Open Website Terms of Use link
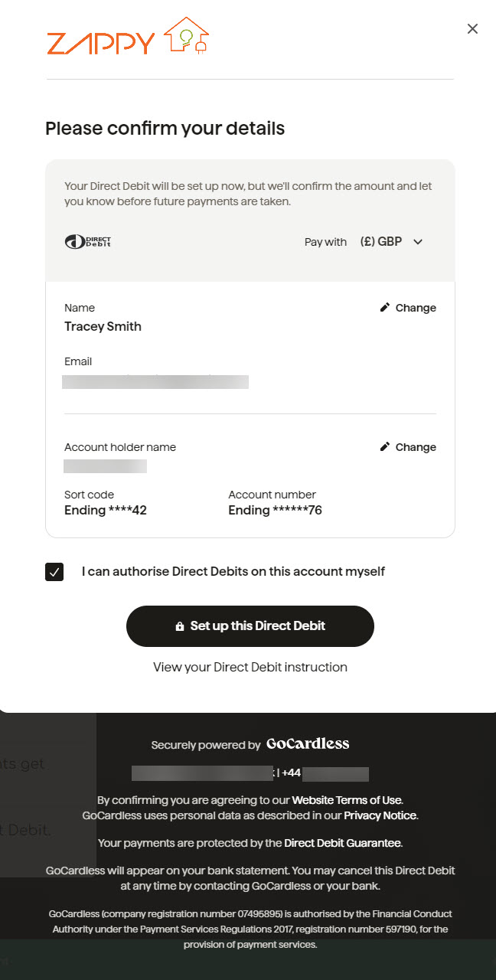The width and height of the screenshot is (496, 980). pos(347,800)
